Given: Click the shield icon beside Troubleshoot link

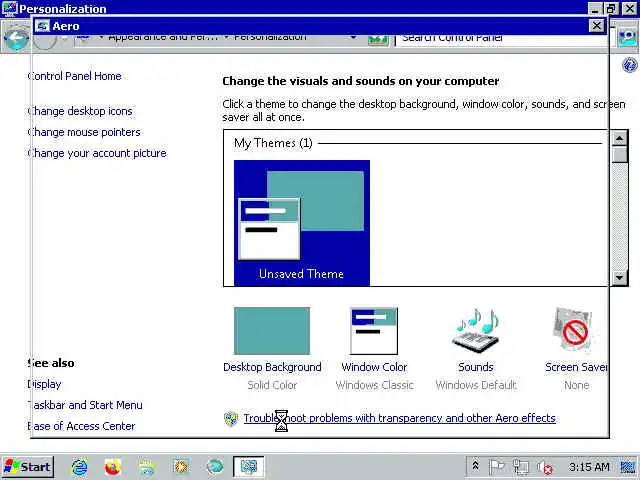Looking at the screenshot, I should (231, 418).
